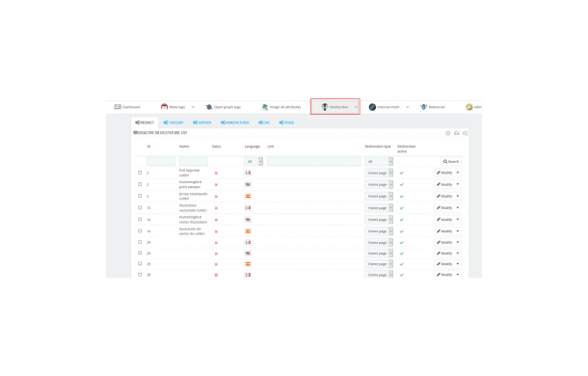Switch to the Other tab
This screenshot has width=588, height=376.
(x=286, y=122)
